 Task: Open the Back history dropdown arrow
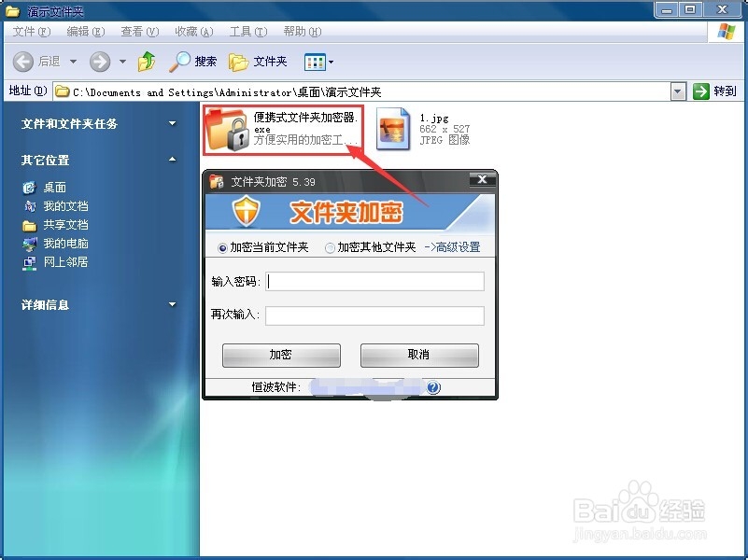[x=73, y=62]
